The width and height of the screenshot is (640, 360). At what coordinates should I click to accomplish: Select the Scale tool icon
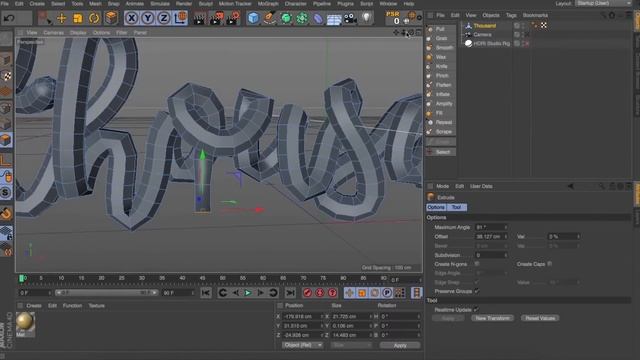[x=78, y=18]
